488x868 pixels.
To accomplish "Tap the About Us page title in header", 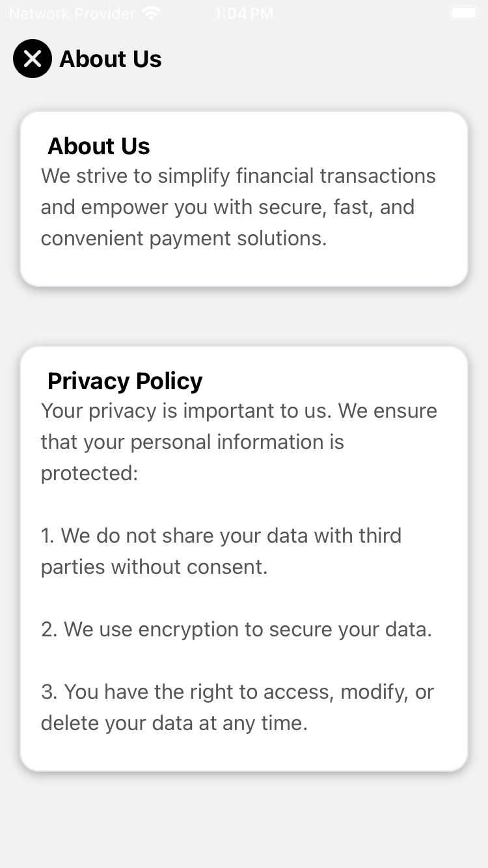I will 111,59.
